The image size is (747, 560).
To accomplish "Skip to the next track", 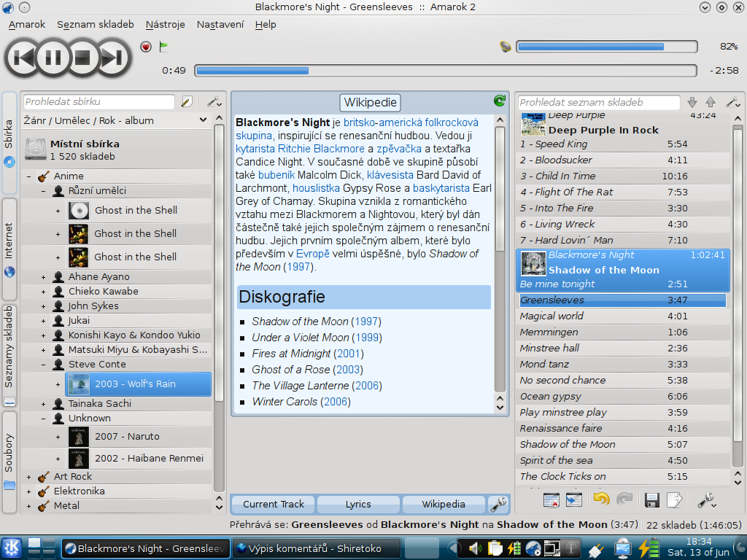I will coord(112,58).
